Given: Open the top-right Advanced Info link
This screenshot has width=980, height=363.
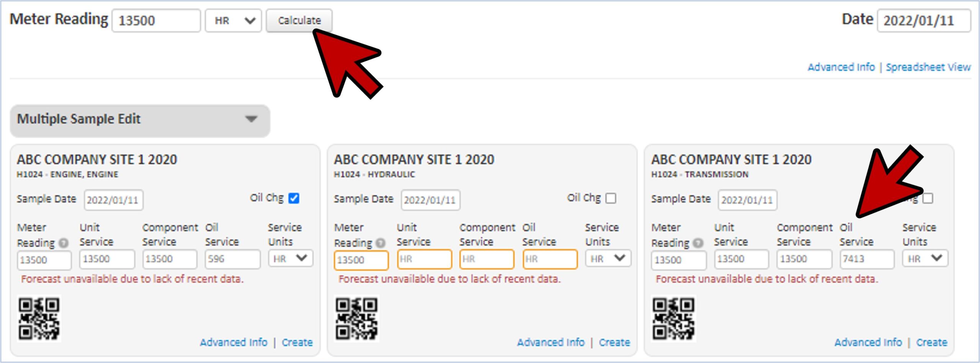Looking at the screenshot, I should pyautogui.click(x=841, y=67).
